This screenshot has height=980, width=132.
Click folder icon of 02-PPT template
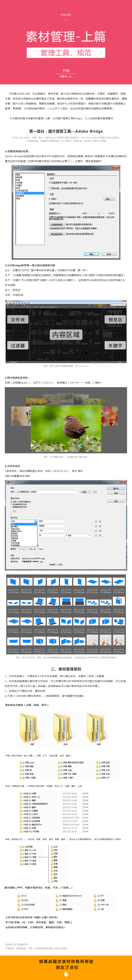tap(95, 896)
